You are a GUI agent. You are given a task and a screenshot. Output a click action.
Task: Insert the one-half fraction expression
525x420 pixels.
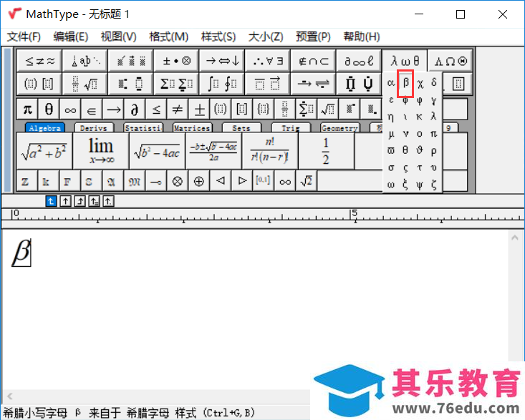pyautogui.click(x=326, y=151)
